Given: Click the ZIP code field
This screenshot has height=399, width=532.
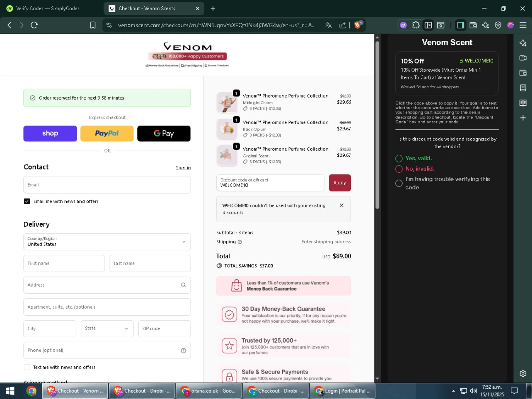Looking at the screenshot, I should tap(164, 329).
